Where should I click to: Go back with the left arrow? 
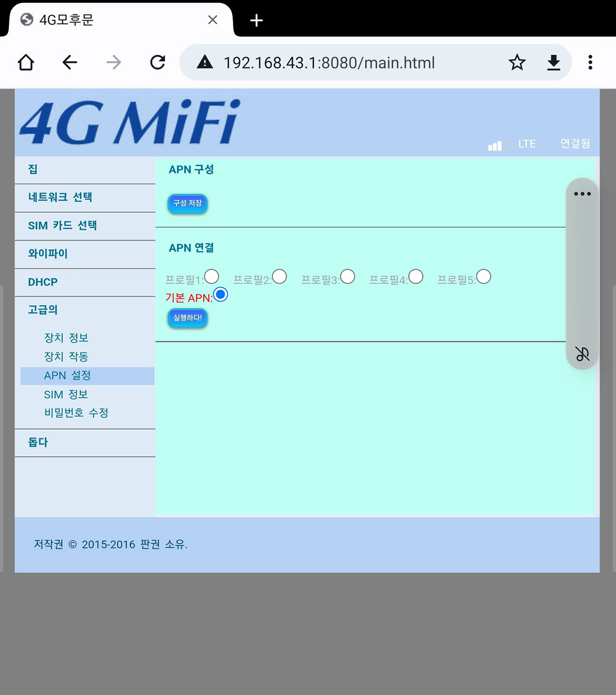point(70,62)
